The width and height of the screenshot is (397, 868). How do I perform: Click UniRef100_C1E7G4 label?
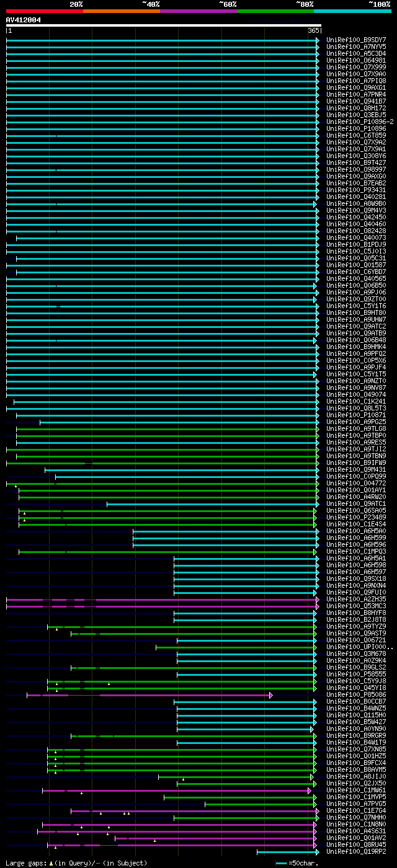[356, 811]
